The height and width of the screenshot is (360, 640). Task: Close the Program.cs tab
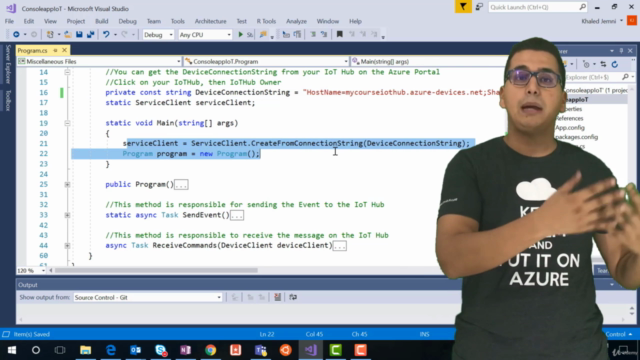click(x=64, y=50)
